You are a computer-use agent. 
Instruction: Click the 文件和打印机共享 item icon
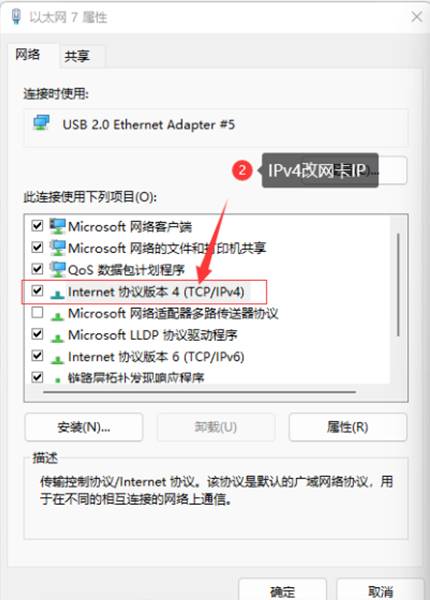click(x=57, y=248)
